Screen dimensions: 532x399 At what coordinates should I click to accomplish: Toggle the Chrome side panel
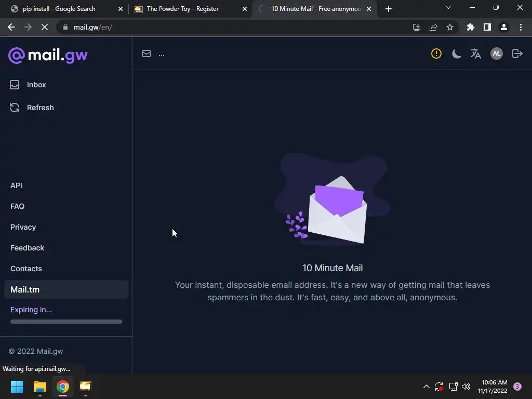coord(487,27)
